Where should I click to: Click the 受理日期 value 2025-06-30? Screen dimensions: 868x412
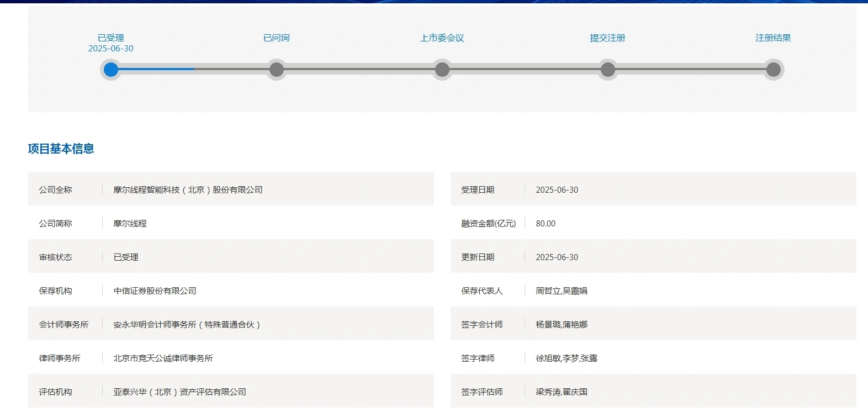click(x=557, y=189)
